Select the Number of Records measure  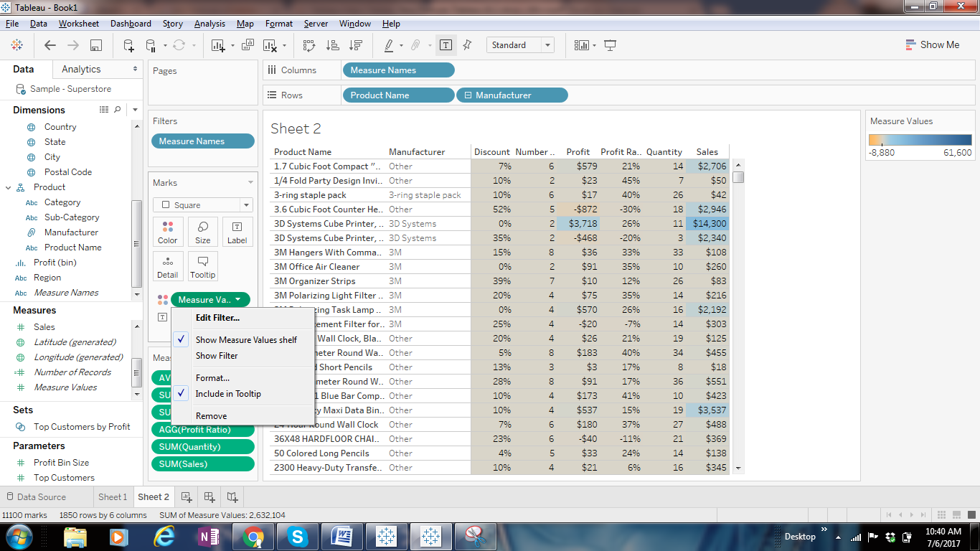tap(72, 372)
